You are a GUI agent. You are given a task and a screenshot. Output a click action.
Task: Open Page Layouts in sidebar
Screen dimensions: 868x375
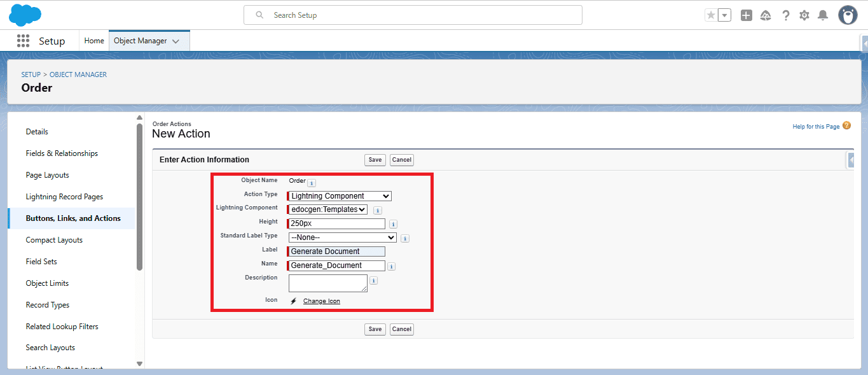pos(48,175)
